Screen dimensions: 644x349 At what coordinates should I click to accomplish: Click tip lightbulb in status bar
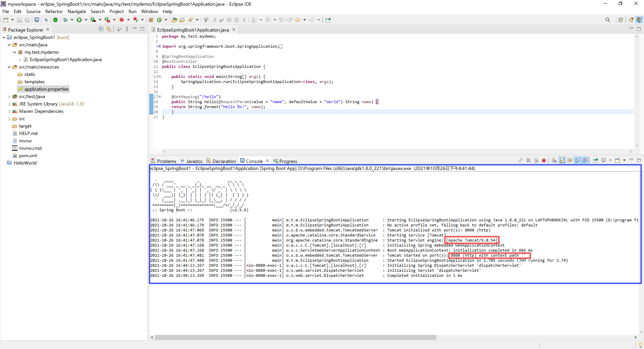coord(640,345)
